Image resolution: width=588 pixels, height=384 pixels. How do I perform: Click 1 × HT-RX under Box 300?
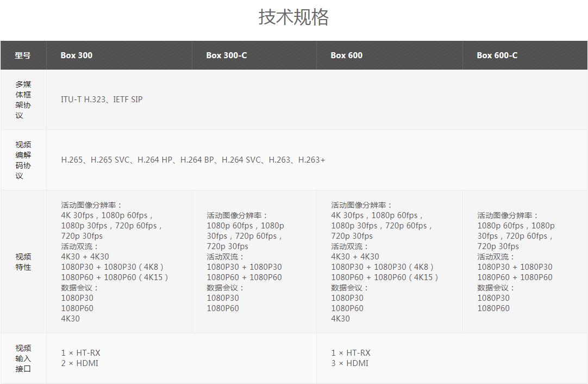[80, 353]
